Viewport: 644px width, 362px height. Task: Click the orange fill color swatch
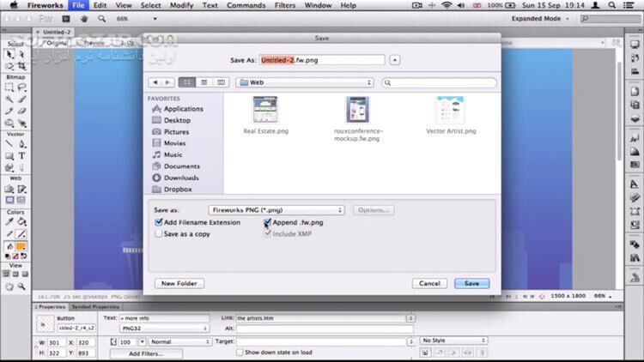(21, 246)
